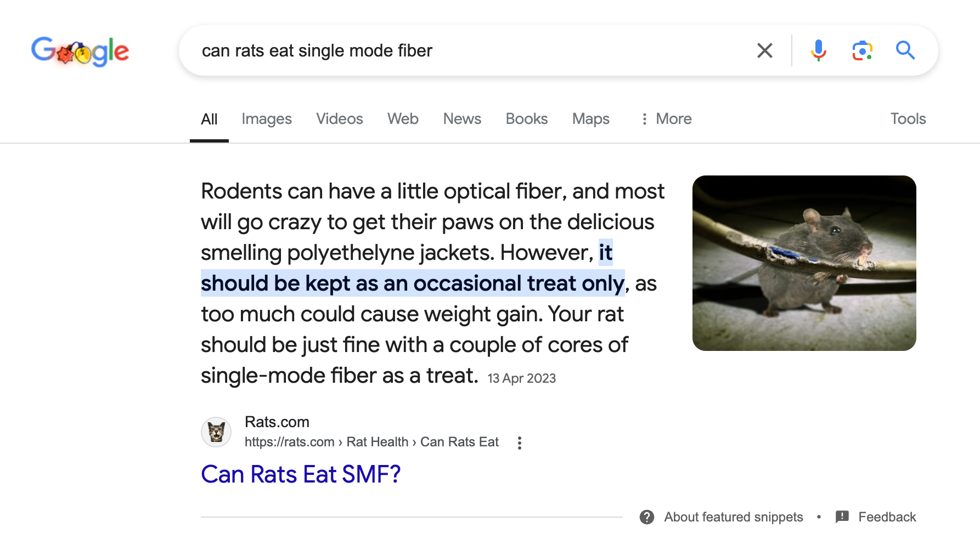Switch to the Videos tab

340,119
